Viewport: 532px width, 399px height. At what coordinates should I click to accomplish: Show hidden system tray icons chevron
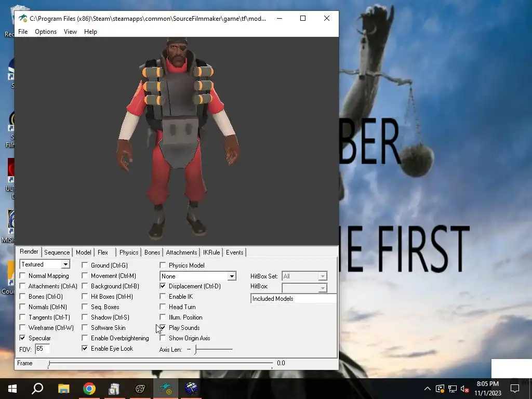tap(428, 389)
